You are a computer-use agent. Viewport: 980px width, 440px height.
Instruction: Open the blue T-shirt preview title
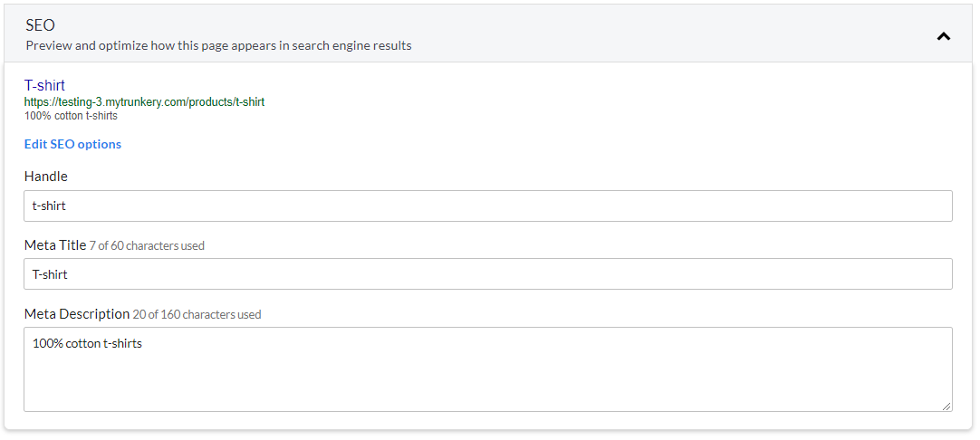44,86
